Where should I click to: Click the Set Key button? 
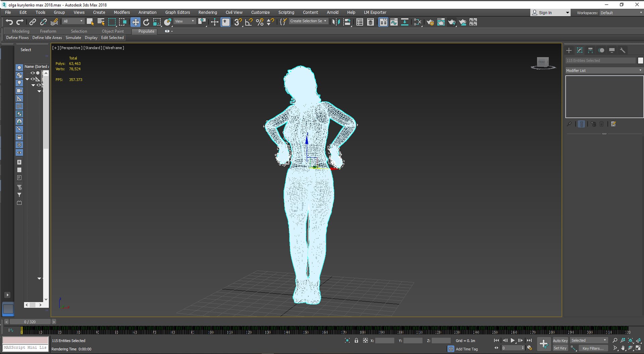(560, 348)
